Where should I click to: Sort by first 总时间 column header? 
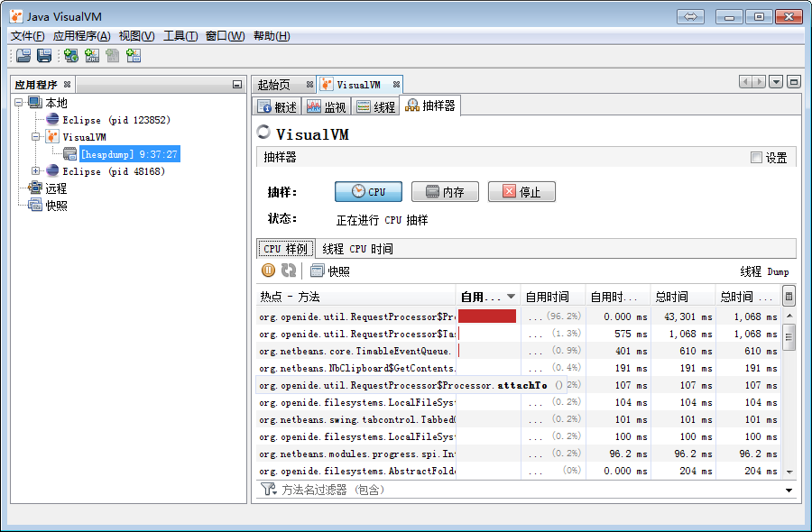click(683, 297)
